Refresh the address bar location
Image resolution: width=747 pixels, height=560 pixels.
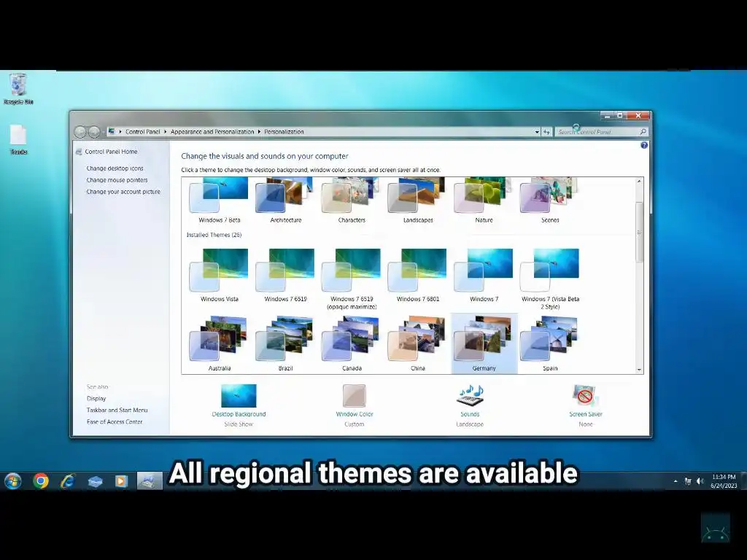pyautogui.click(x=546, y=132)
